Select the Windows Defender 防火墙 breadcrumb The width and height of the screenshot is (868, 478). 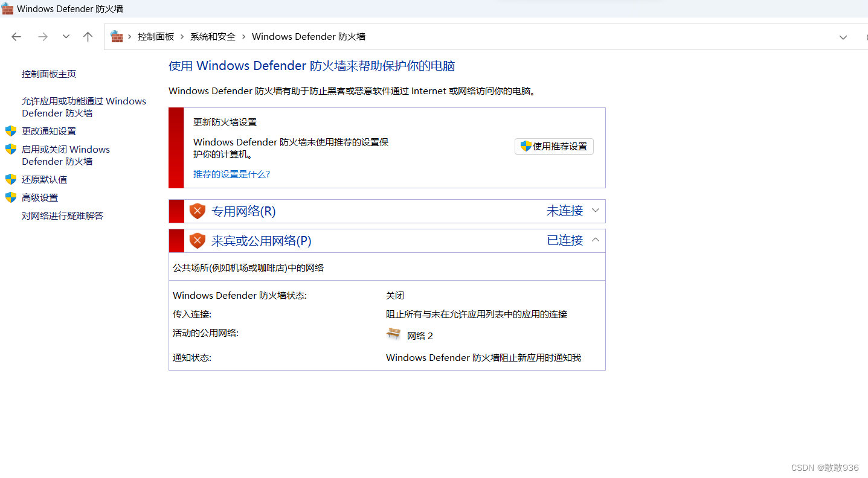[309, 37]
